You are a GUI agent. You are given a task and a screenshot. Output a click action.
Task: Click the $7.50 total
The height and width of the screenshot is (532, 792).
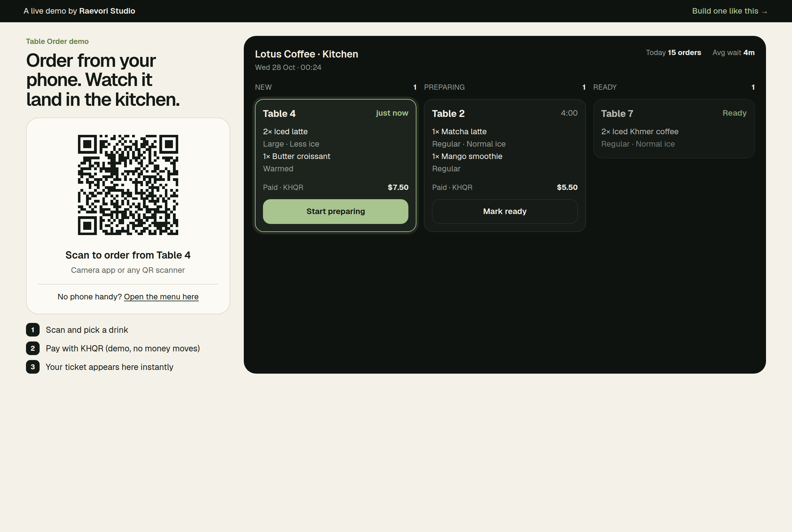[x=398, y=187]
